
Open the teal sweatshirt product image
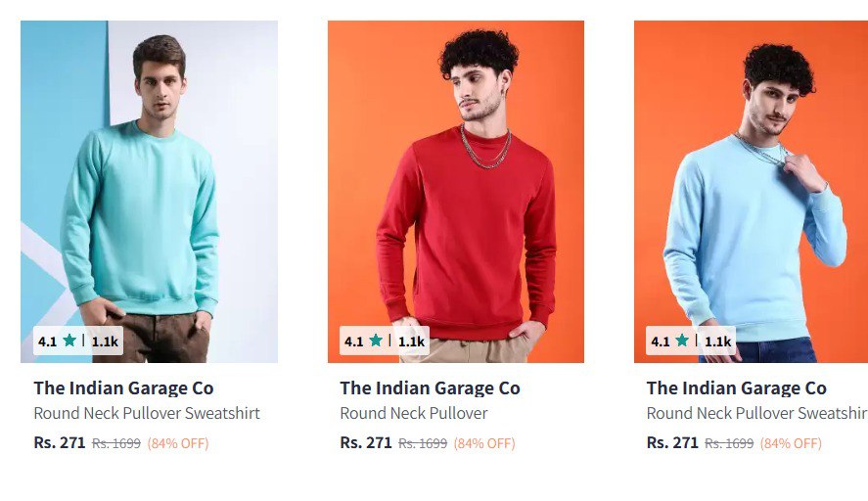149,192
